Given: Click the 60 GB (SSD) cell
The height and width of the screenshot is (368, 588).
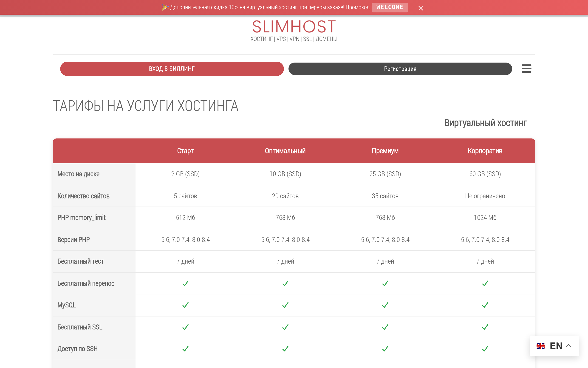Looking at the screenshot, I should pos(485,174).
